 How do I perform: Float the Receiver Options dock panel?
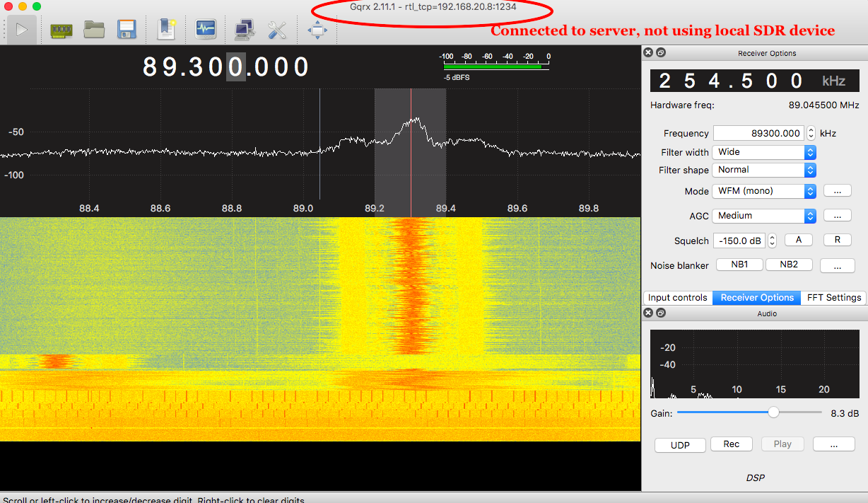(661, 53)
